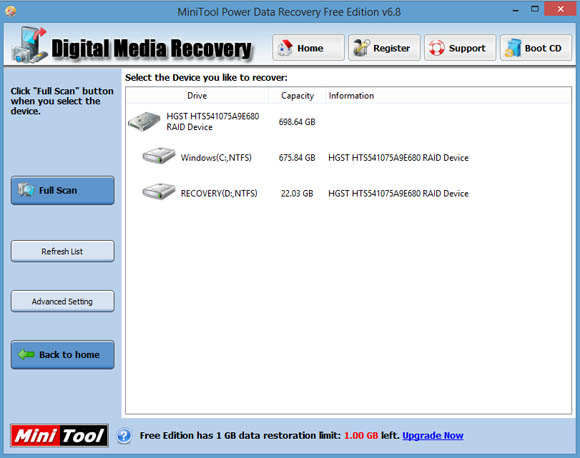Click the Drive column header
The width and height of the screenshot is (580, 458).
coord(197,96)
